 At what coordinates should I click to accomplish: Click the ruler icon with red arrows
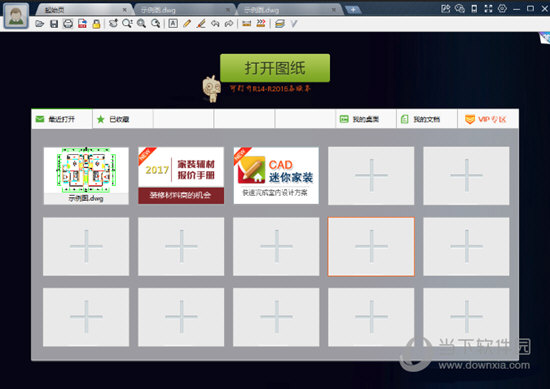[x=261, y=24]
